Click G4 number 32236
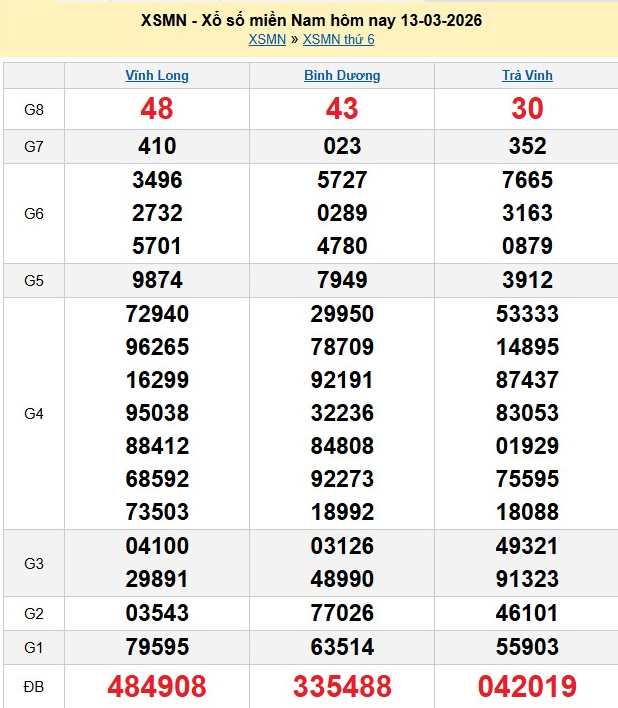Viewport: 618px width, 708px height. [x=342, y=413]
